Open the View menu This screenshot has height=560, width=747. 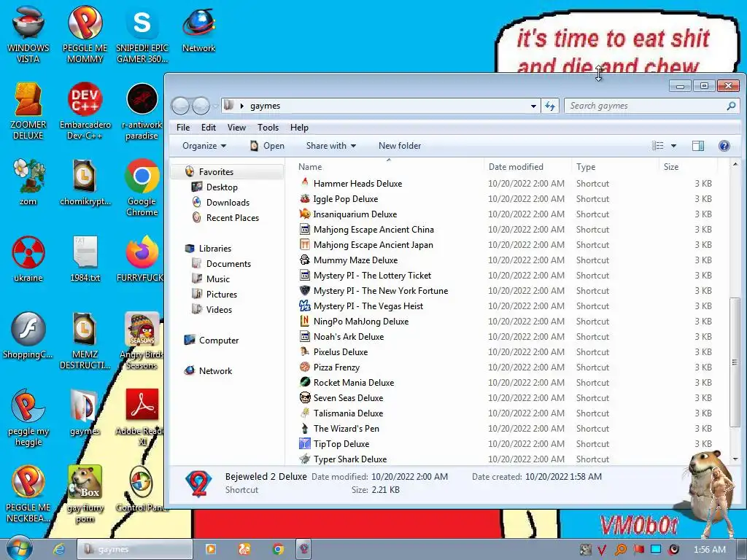point(236,127)
